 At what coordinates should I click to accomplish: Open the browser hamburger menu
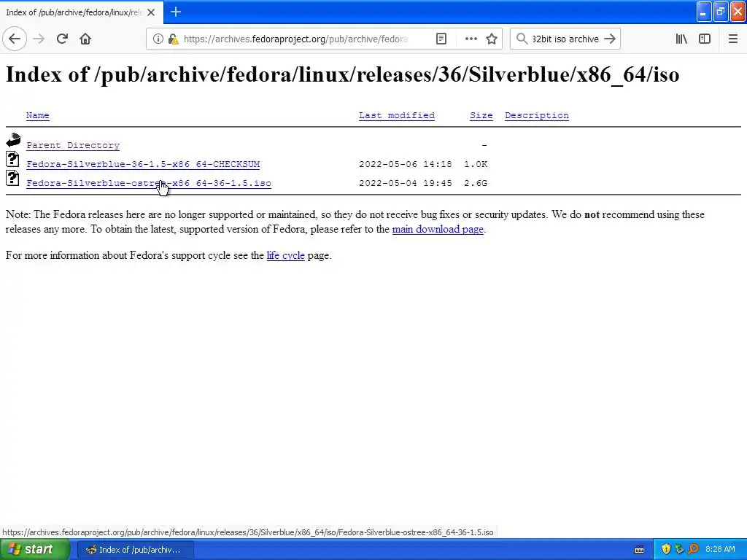(x=733, y=39)
